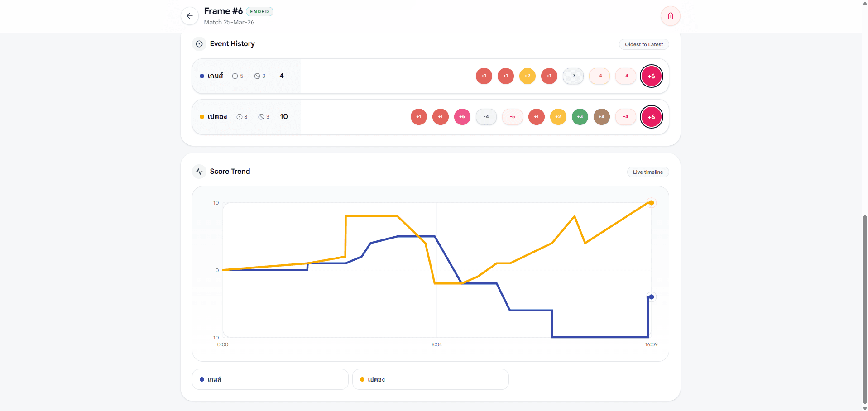Viewport: 868px width, 411px height.
Task: Click the -6 foul badge in เปตอง row
Action: pos(513,117)
